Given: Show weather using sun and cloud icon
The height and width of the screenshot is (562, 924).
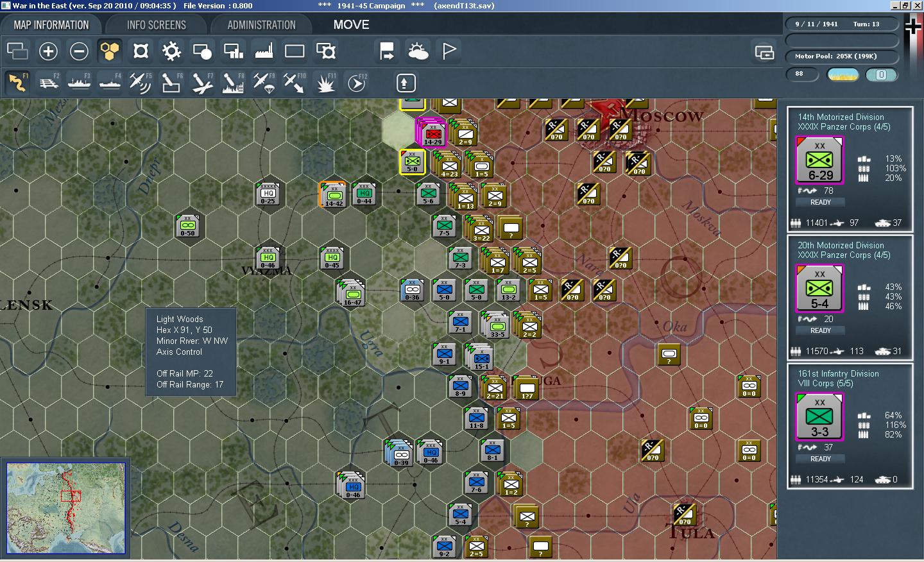Looking at the screenshot, I should click(418, 51).
